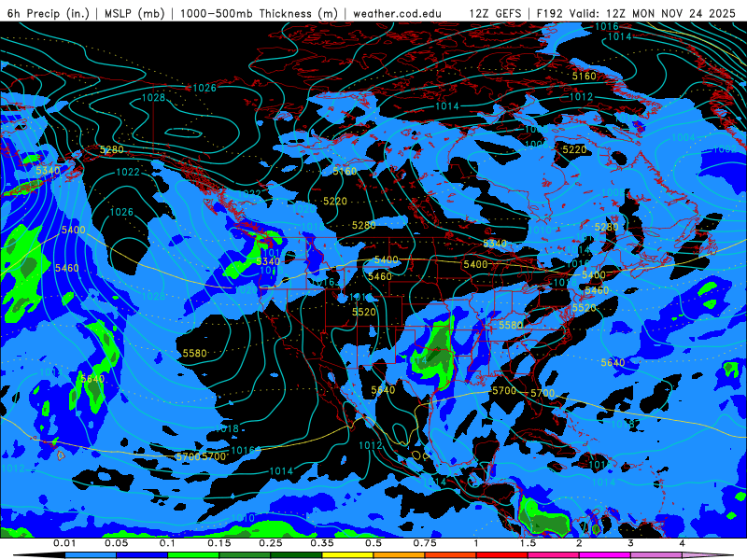Select the medium green 0.15–0.25 legend swatch
747x560 pixels.
pyautogui.click(x=245, y=555)
